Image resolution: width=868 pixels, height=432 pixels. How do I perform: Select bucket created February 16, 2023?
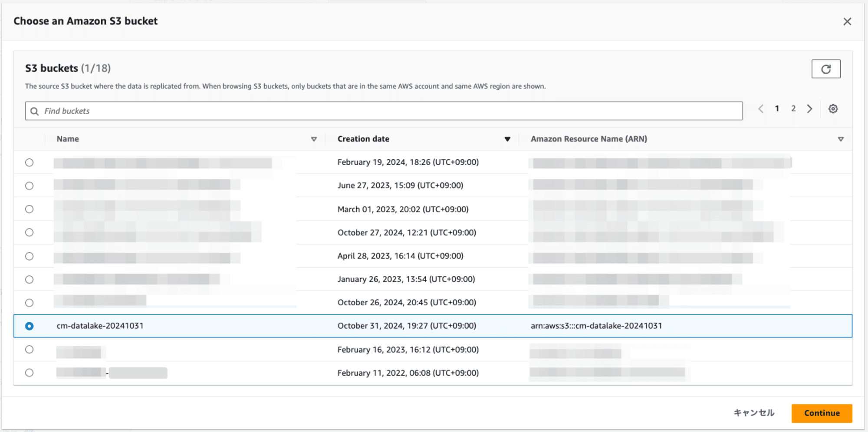click(29, 350)
